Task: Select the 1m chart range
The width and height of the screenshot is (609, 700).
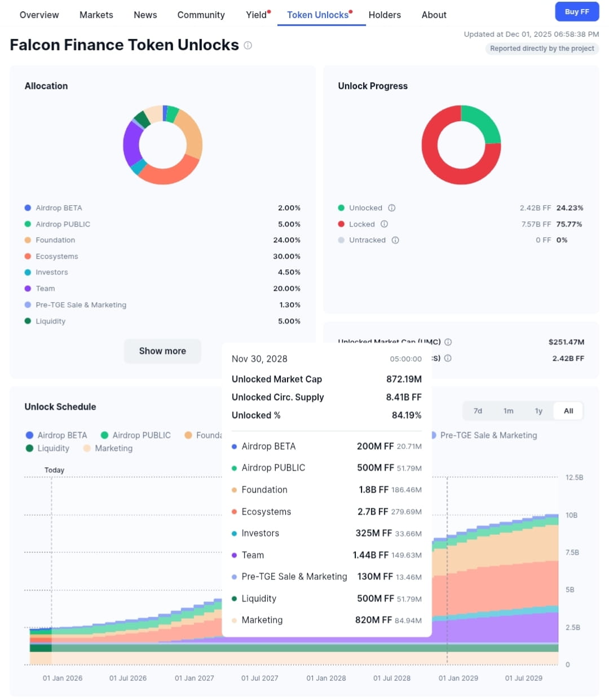Action: [x=508, y=411]
